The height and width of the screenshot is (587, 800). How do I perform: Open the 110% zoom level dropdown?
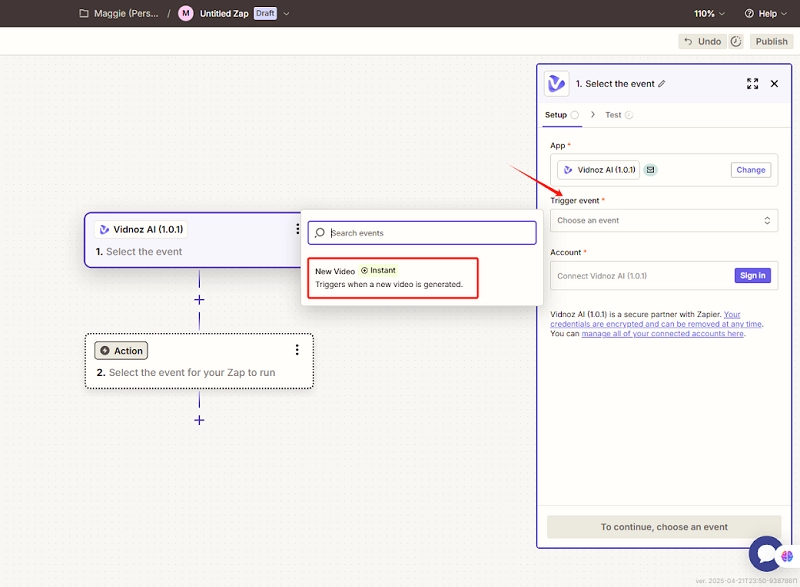pyautogui.click(x=710, y=14)
